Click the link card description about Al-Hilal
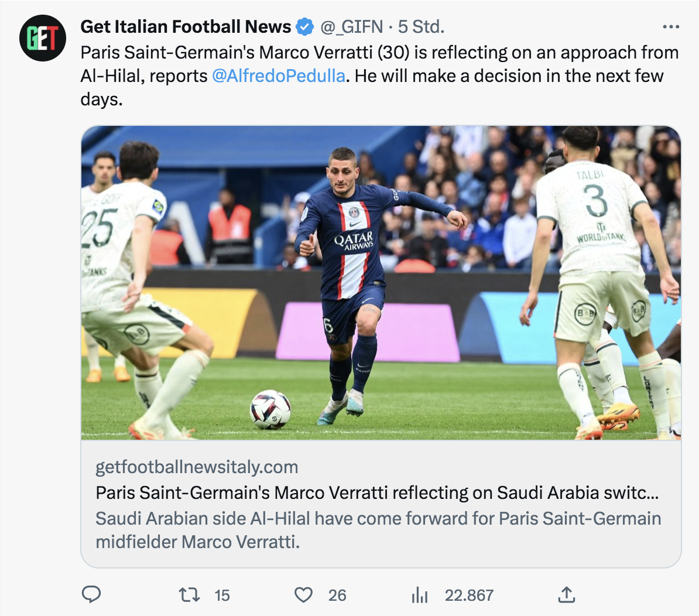Screen dimensions: 699x616 point(378,529)
